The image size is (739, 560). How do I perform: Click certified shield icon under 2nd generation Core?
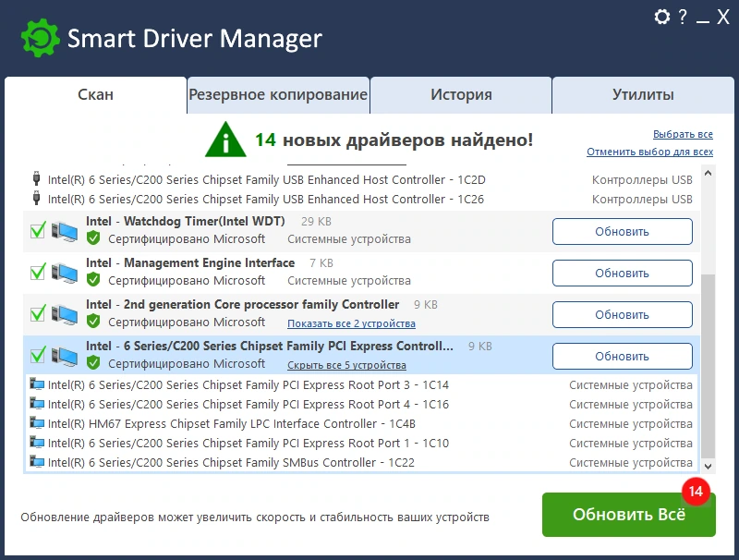(x=93, y=321)
